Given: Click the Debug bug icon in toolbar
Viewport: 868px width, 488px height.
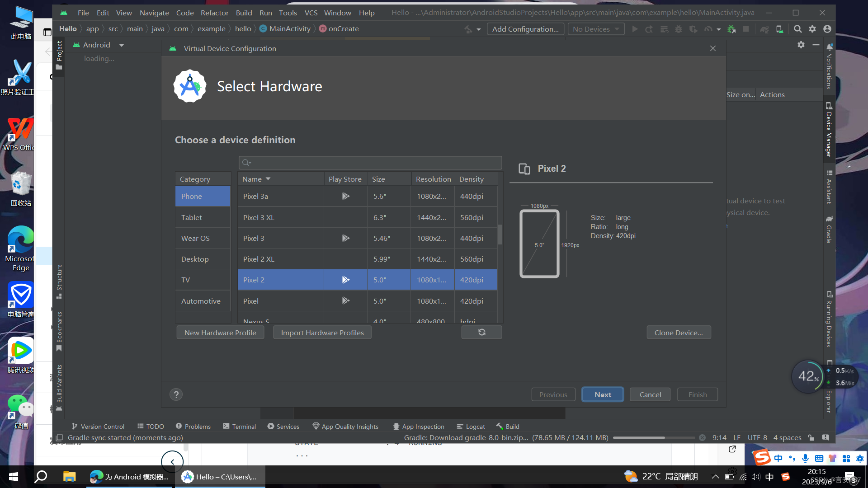Looking at the screenshot, I should pyautogui.click(x=679, y=28).
